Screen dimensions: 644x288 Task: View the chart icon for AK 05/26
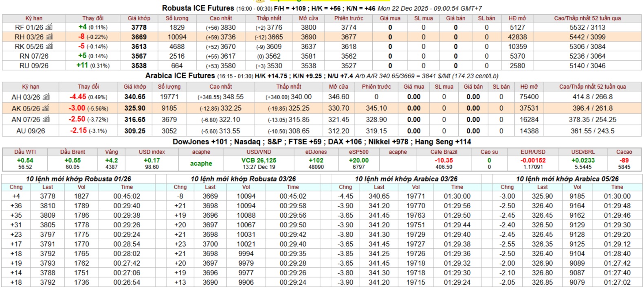(x=46, y=108)
